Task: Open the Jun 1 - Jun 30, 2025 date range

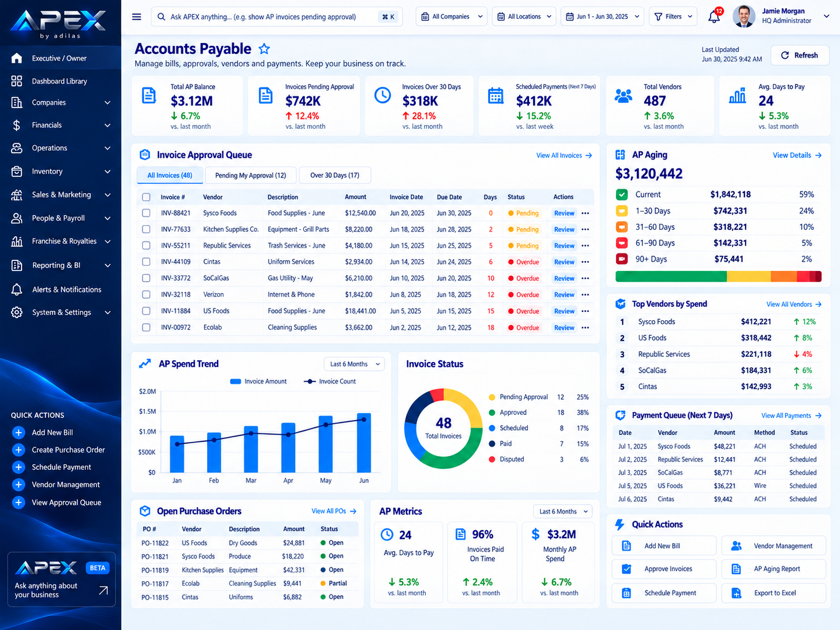Action: [x=602, y=17]
